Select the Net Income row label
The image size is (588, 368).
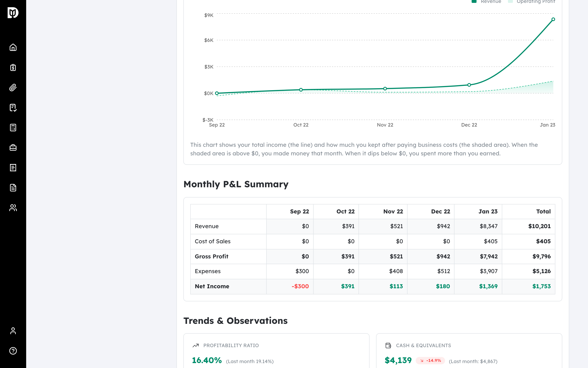click(x=212, y=286)
